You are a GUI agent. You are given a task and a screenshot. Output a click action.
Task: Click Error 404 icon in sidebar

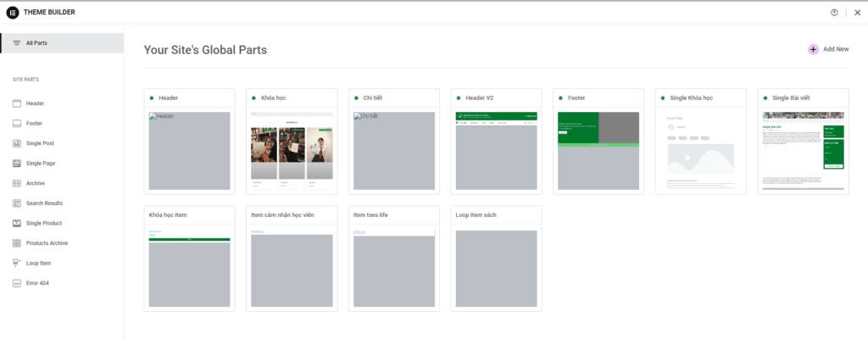17,283
